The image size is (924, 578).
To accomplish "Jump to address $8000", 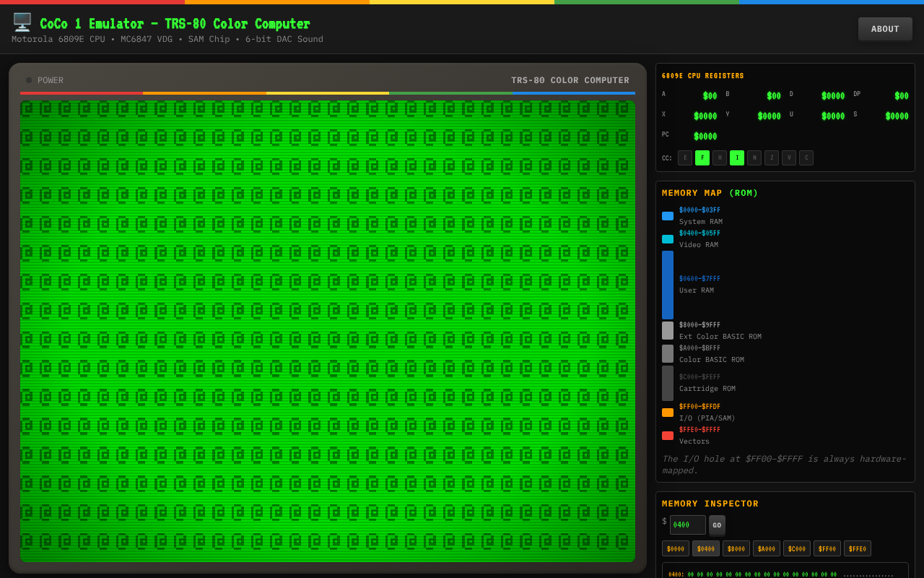I will click(736, 548).
